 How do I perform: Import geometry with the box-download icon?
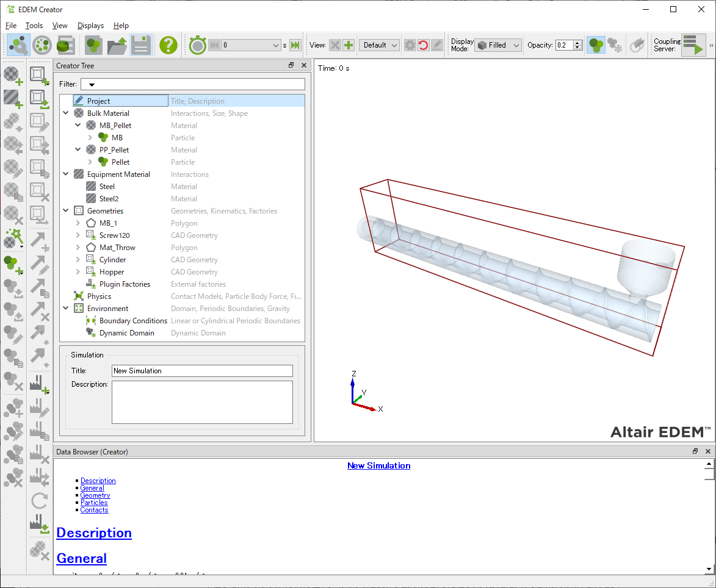pyautogui.click(x=39, y=99)
